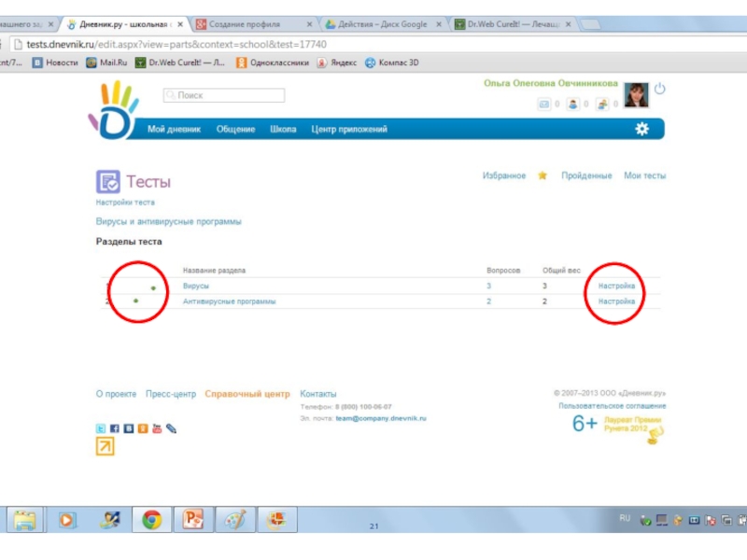Open the Школа menu item

283,130
